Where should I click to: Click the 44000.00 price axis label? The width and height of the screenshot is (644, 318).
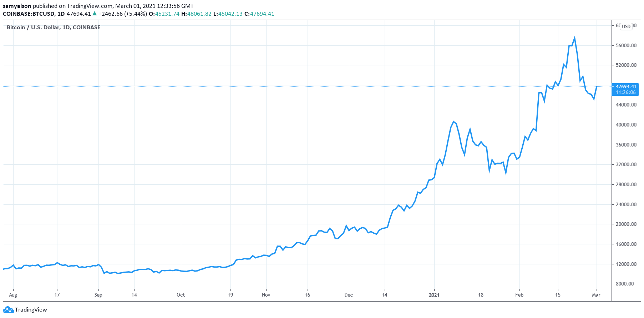tap(626, 105)
